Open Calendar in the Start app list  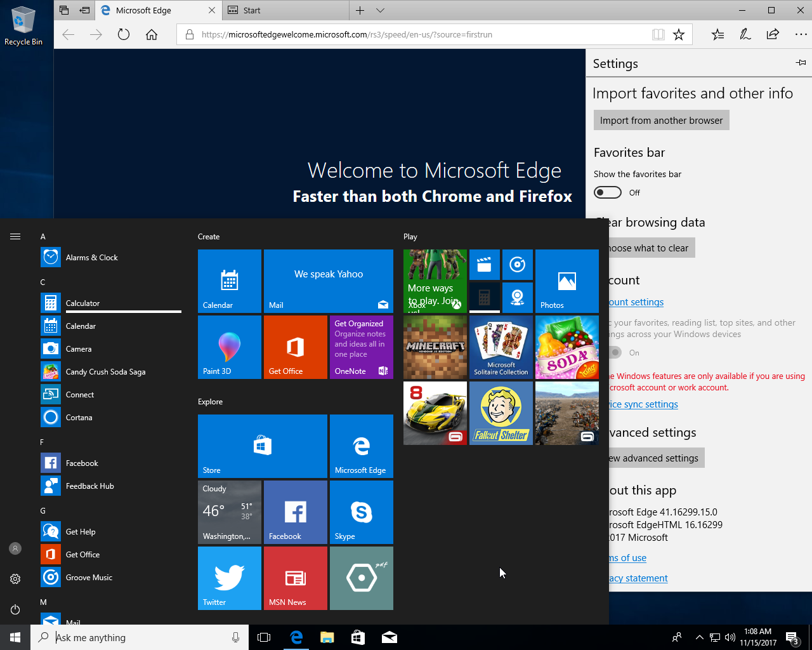pos(110,326)
